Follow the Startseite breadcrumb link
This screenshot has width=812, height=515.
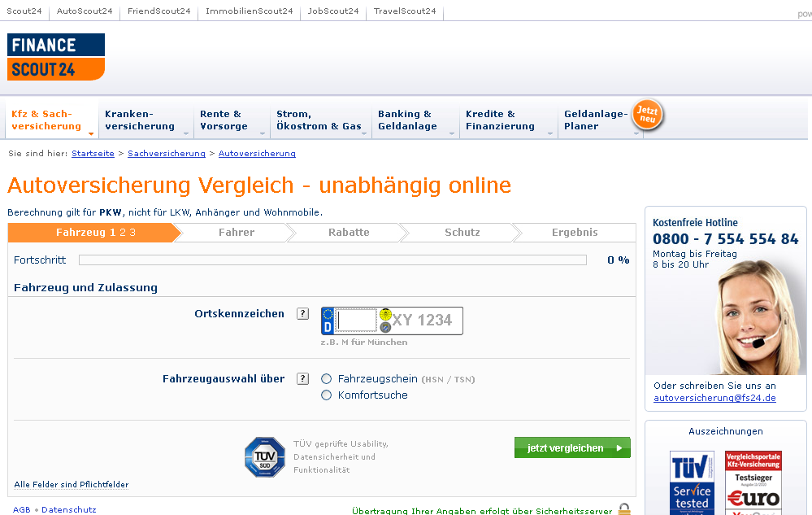93,153
